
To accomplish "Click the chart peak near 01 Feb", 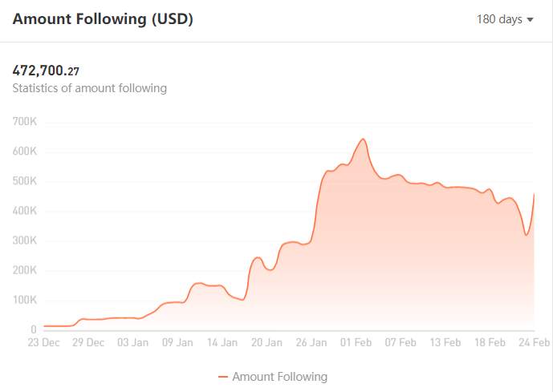I will 363,139.
